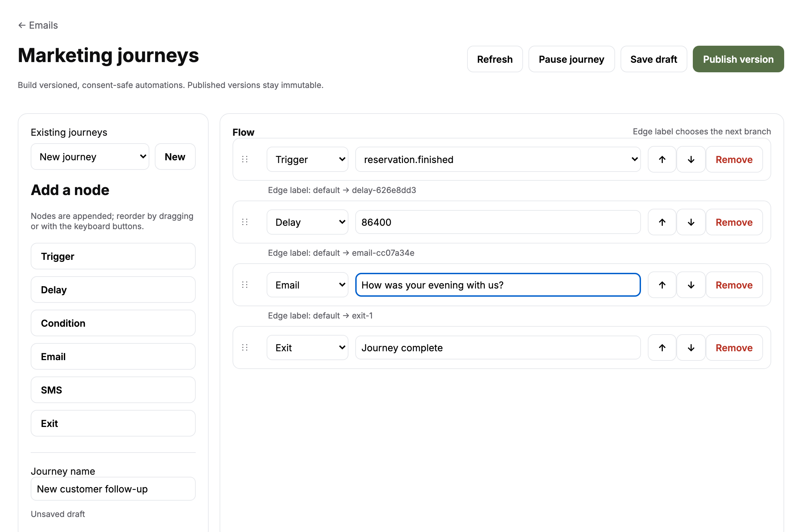The height and width of the screenshot is (532, 791).
Task: Add a Trigger node
Action: (113, 256)
